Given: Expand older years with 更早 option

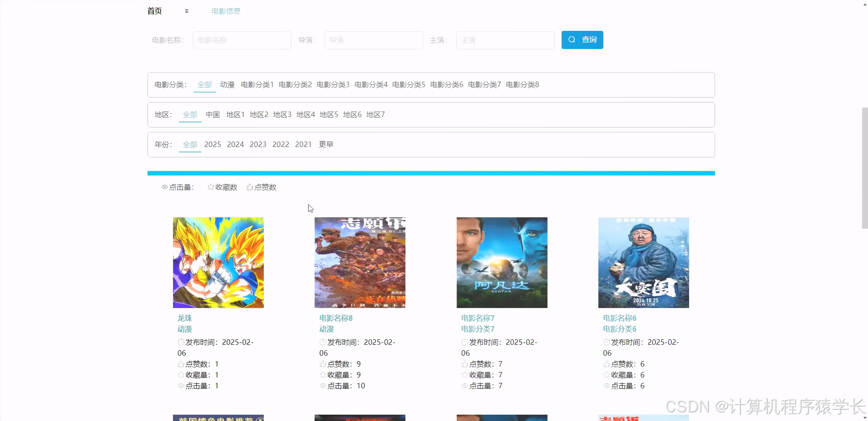Looking at the screenshot, I should click(326, 144).
